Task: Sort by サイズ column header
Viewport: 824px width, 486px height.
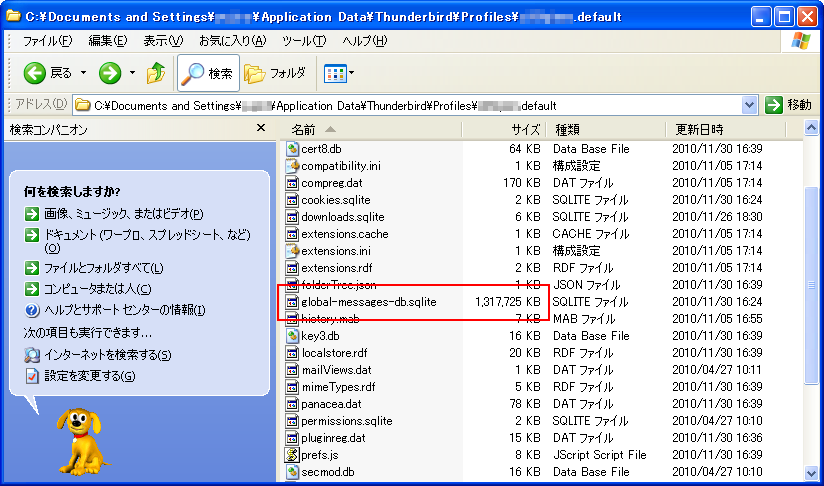Action: pos(504,129)
